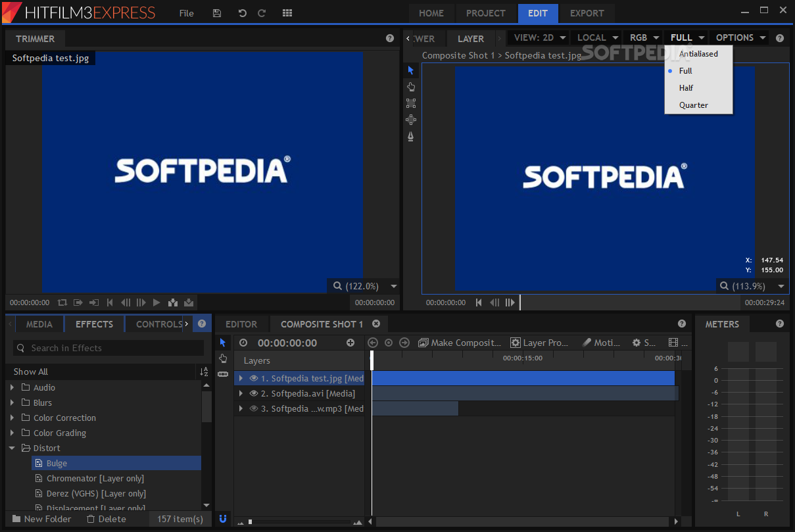The width and height of the screenshot is (795, 532).
Task: Jump to start in viewer playback
Action: coord(479,302)
